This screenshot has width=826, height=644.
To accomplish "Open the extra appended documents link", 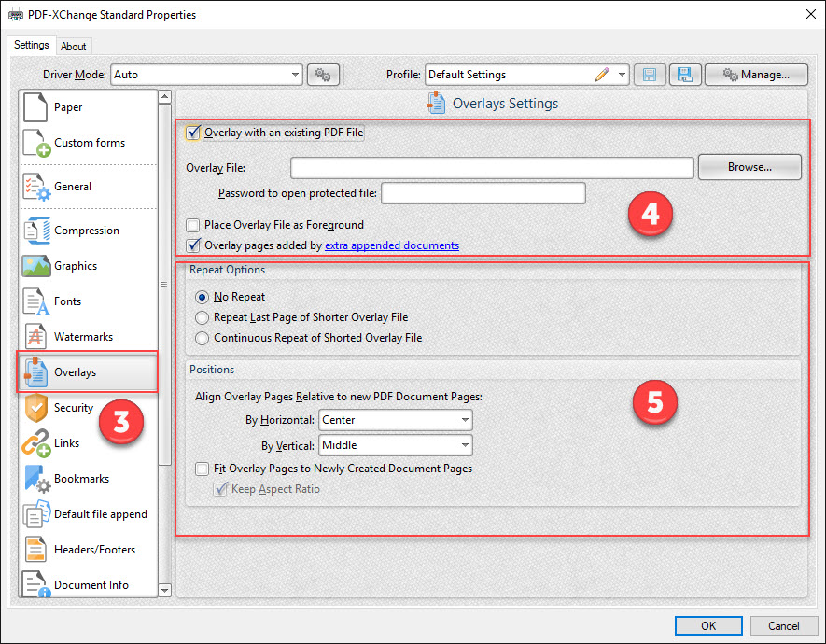I will [392, 245].
